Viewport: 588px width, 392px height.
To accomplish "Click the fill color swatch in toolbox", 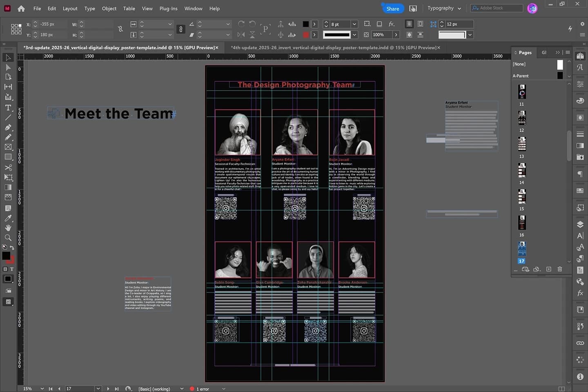I will pos(6,256).
